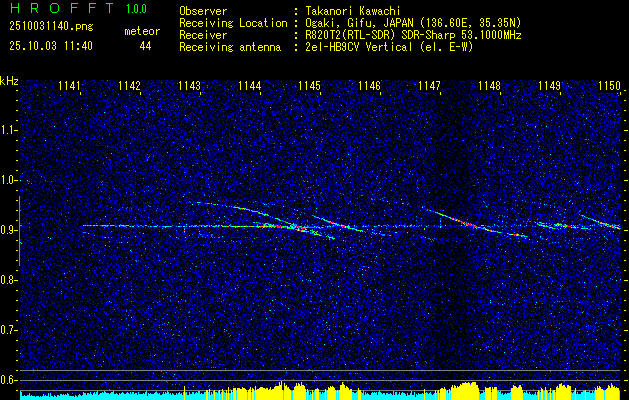
Task: Click time marker 1142
Action: click(x=130, y=85)
